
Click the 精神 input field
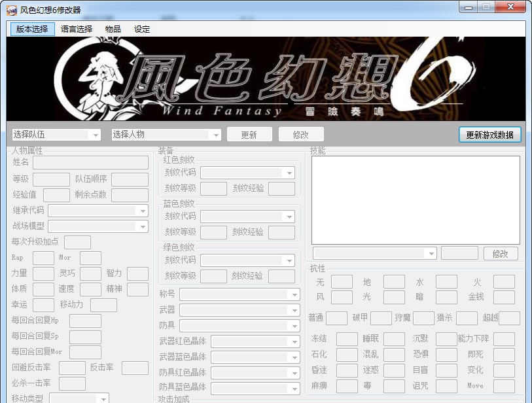coord(138,289)
